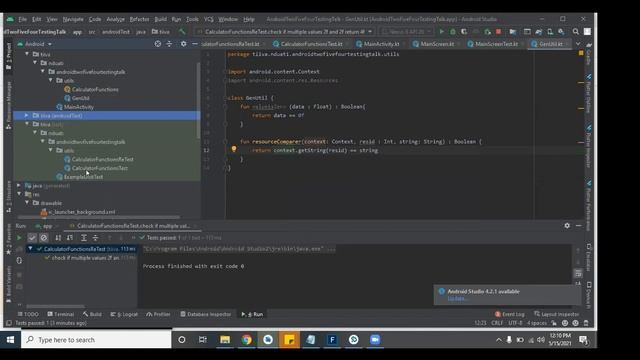This screenshot has width=640, height=360.
Task: Collapse the drawable folder
Action: point(27,203)
